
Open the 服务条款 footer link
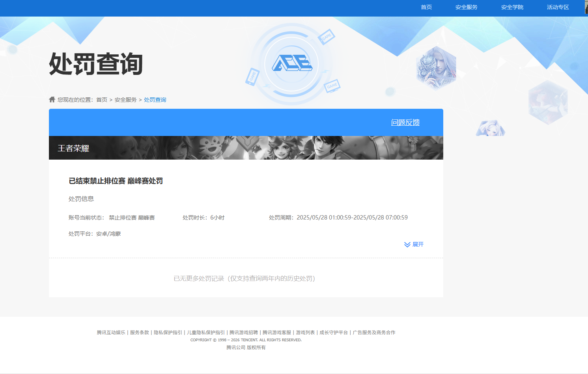tap(140, 333)
